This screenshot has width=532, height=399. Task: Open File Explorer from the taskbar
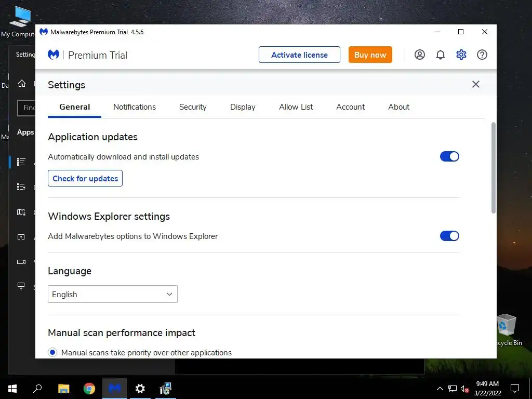63,389
